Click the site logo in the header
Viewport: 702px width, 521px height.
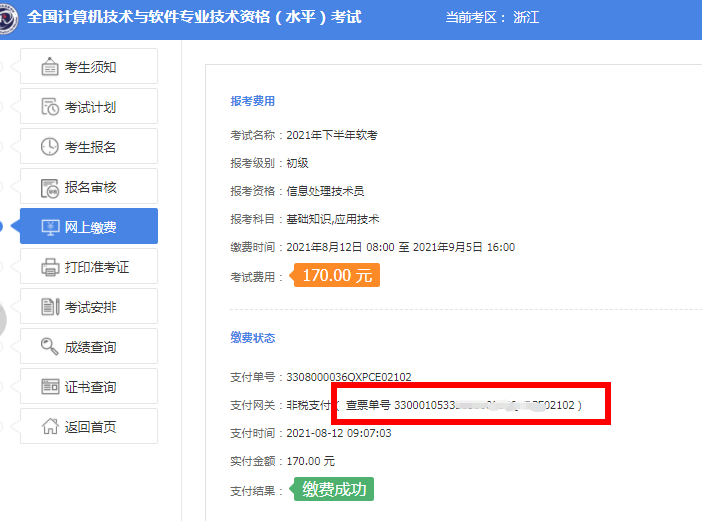[x=8, y=18]
